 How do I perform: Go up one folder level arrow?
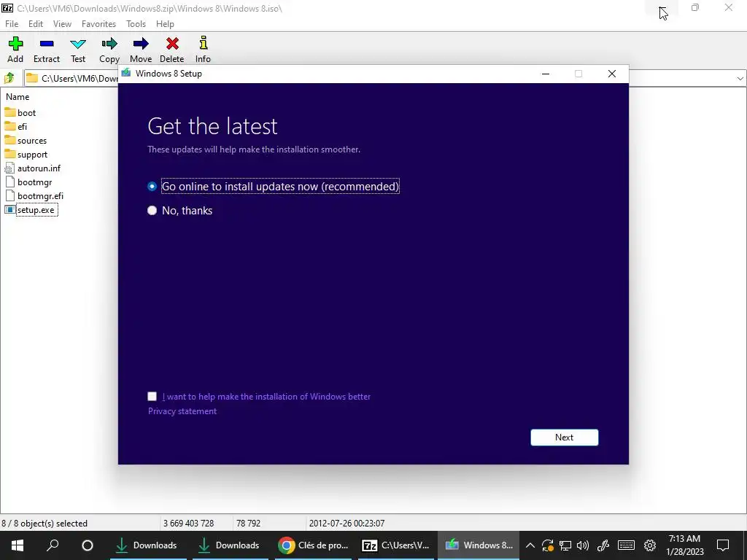pos(9,77)
